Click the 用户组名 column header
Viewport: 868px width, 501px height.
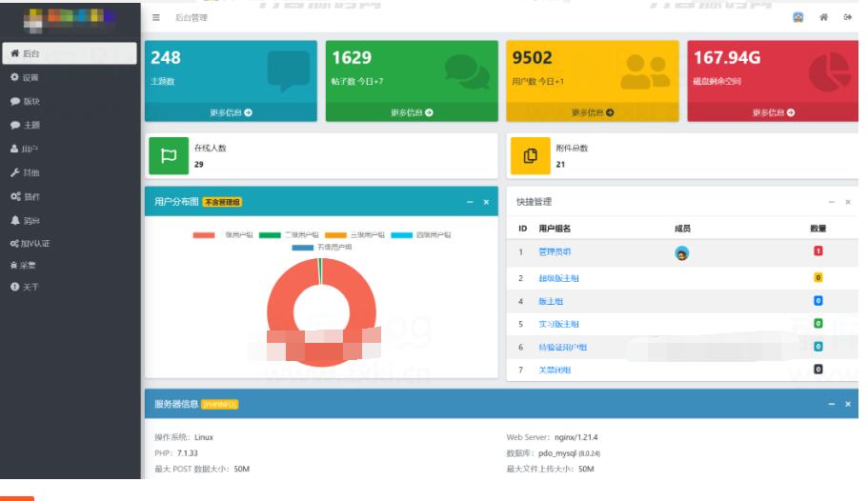point(555,229)
